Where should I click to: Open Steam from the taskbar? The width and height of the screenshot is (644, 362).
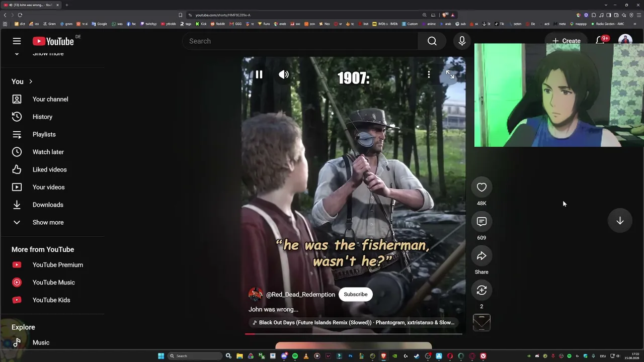[417, 356]
